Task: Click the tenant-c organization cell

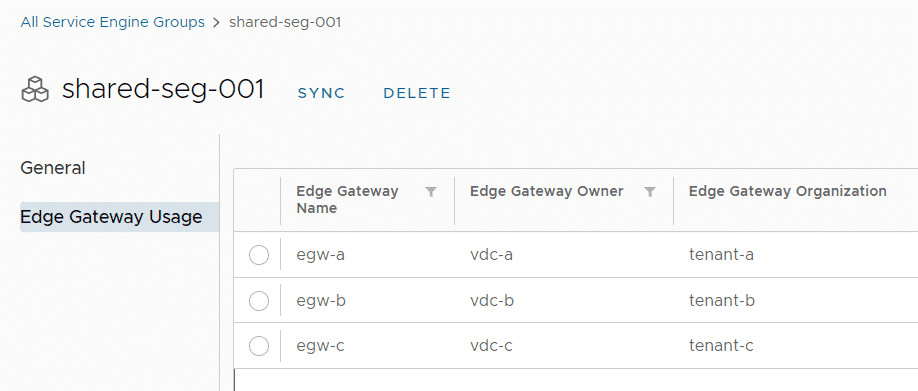Action: pyautogui.click(x=721, y=346)
